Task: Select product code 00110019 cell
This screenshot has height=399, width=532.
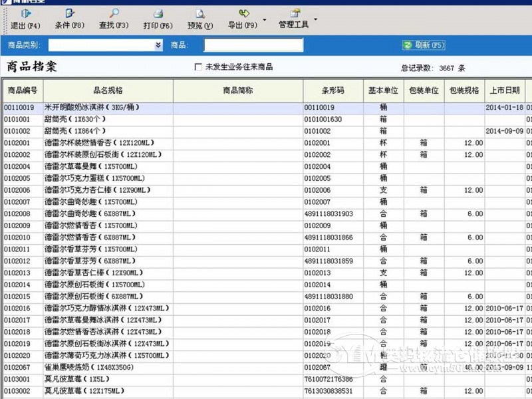Action: tap(23, 108)
